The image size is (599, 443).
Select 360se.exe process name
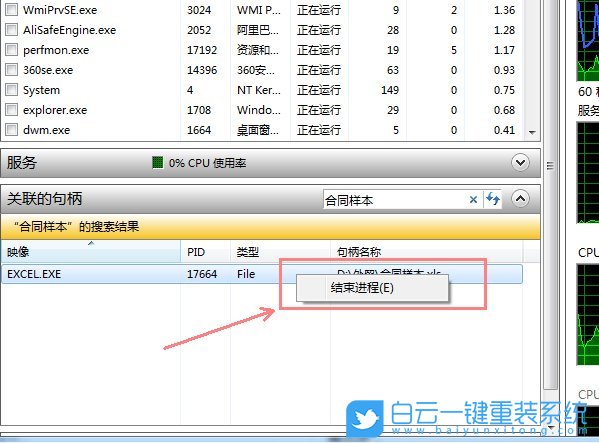click(48, 70)
